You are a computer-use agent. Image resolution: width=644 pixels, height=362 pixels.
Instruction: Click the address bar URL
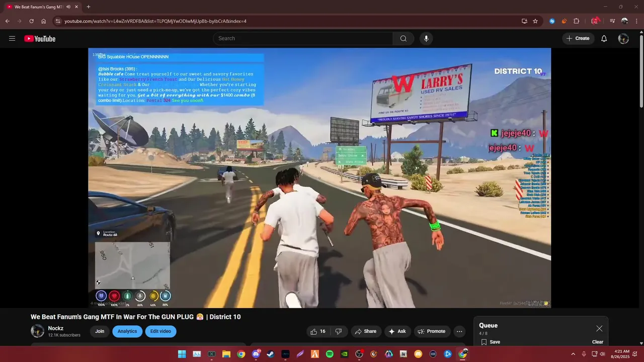pos(155,21)
